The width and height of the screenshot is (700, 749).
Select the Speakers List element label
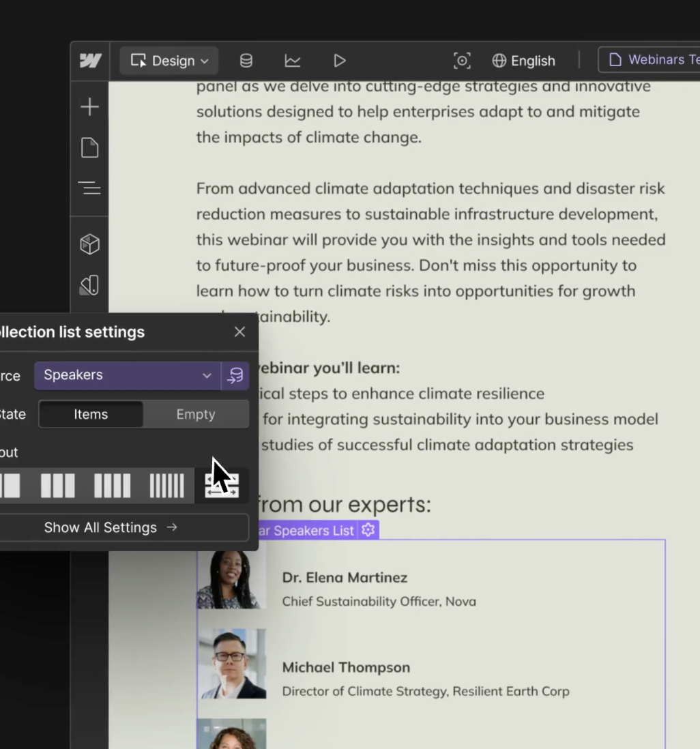[306, 530]
